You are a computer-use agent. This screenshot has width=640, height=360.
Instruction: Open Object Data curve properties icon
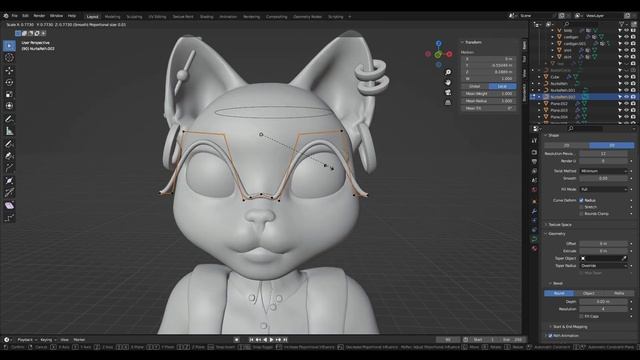(x=534, y=239)
